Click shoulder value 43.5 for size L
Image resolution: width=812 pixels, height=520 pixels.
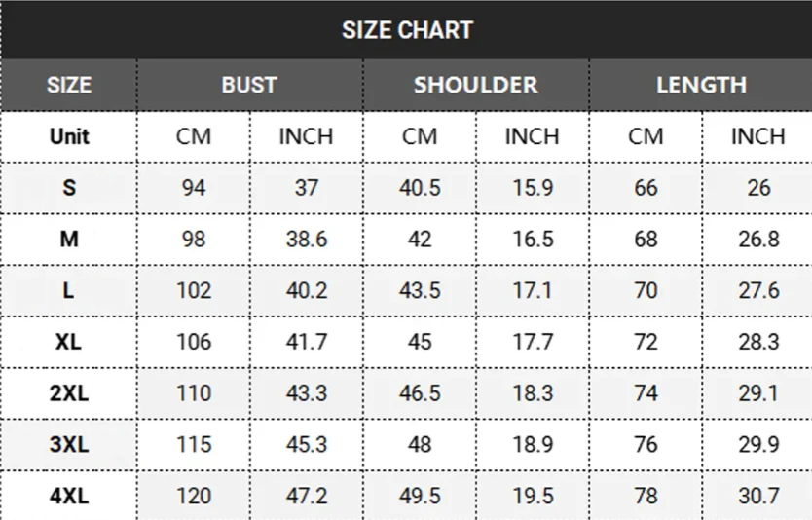click(x=420, y=290)
